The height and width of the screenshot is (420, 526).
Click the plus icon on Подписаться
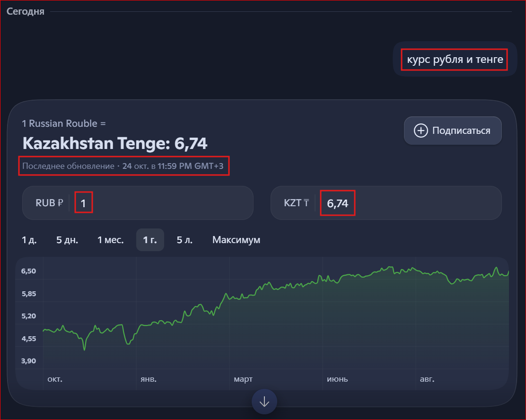(x=421, y=131)
